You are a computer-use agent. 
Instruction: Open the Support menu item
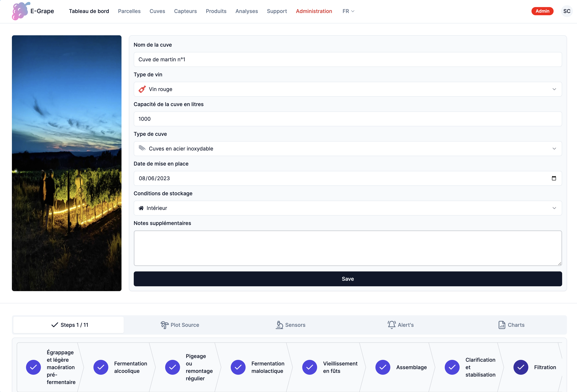click(277, 11)
